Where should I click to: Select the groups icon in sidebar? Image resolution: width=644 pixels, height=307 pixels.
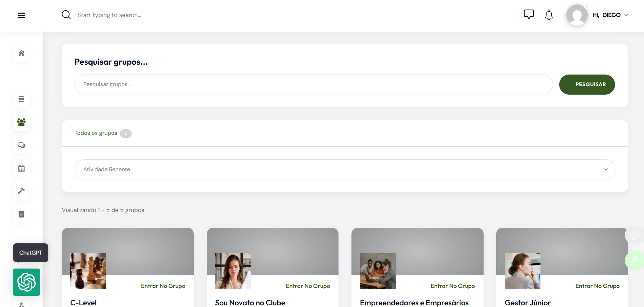click(x=21, y=122)
